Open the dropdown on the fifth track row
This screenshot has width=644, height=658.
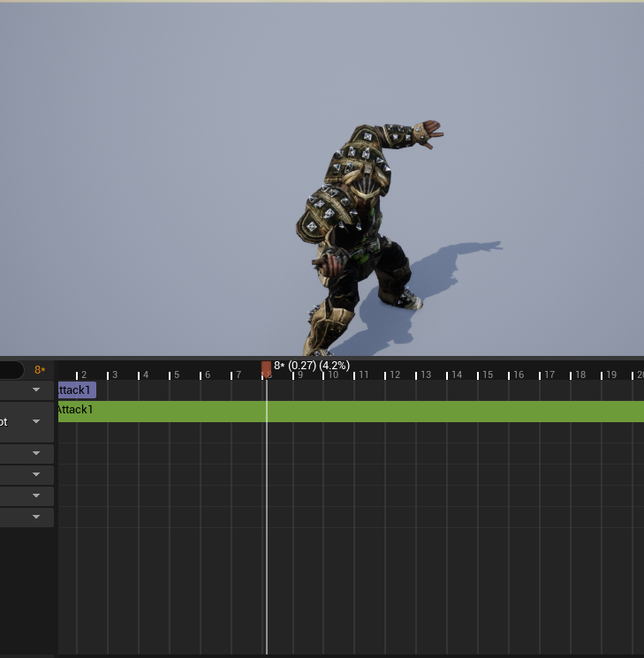(36, 495)
